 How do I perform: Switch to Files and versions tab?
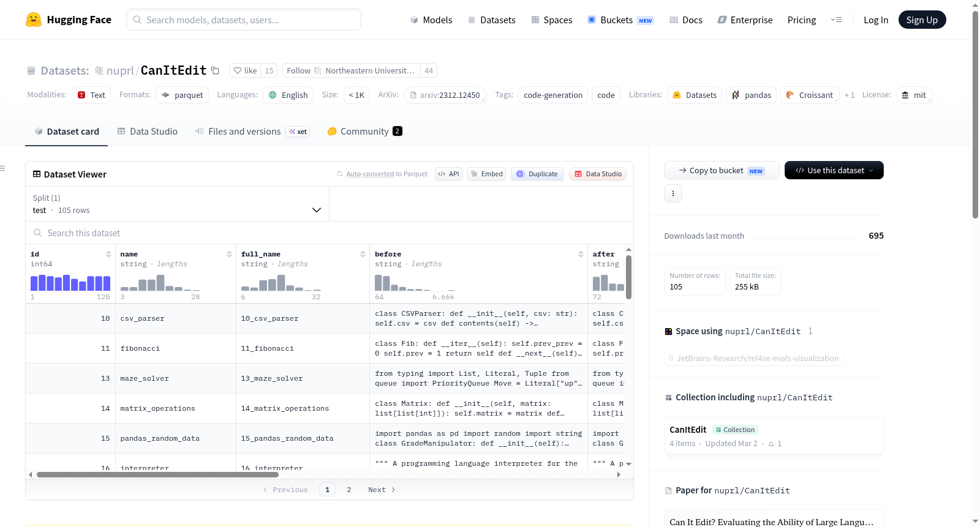[252, 131]
